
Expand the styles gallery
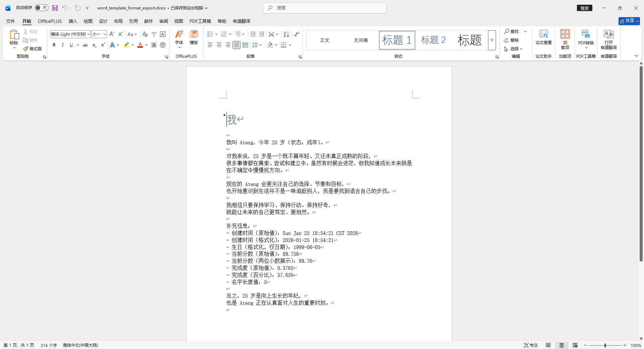coord(492,40)
